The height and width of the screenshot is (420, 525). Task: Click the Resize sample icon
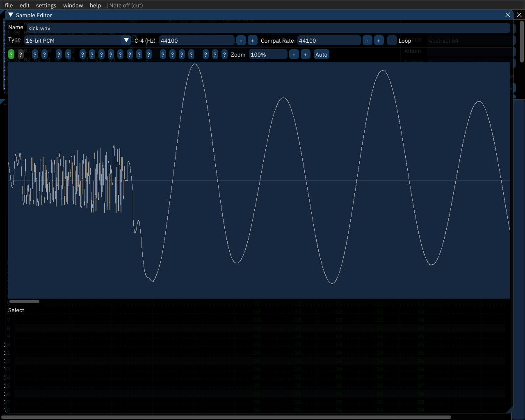35,55
